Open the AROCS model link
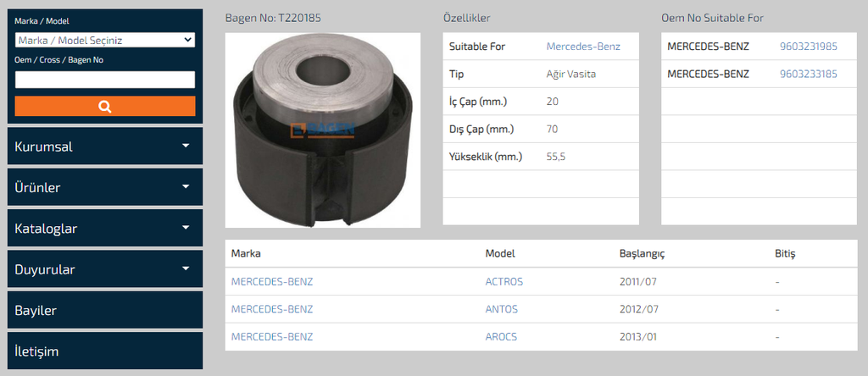Screen dimensions: 868x376 click(x=501, y=337)
